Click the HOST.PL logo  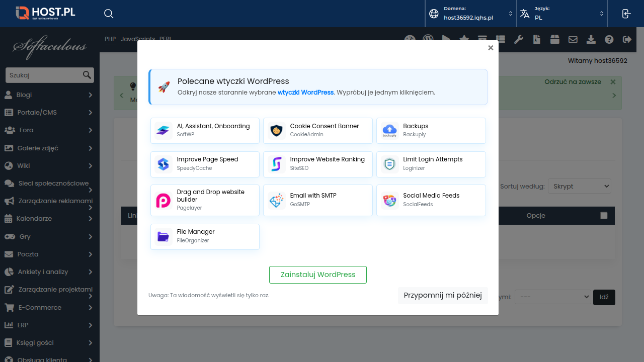[45, 13]
